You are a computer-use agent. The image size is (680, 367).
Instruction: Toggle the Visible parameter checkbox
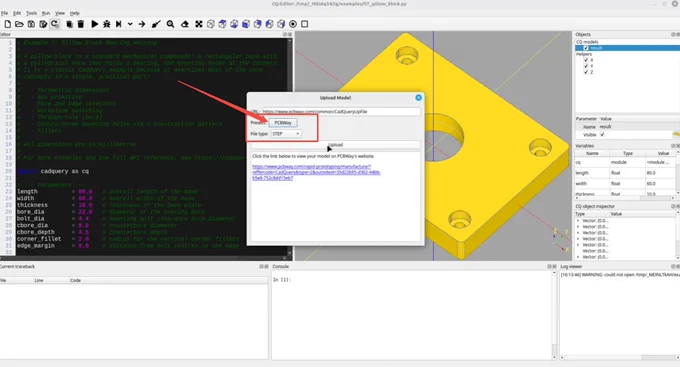(602, 134)
